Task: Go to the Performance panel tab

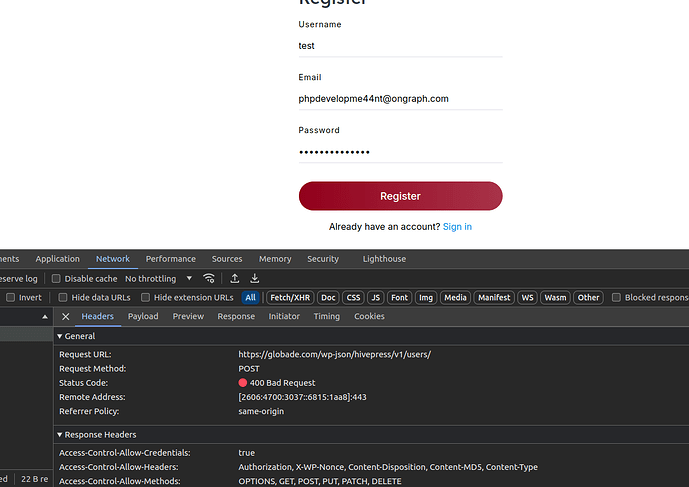Action: click(171, 259)
